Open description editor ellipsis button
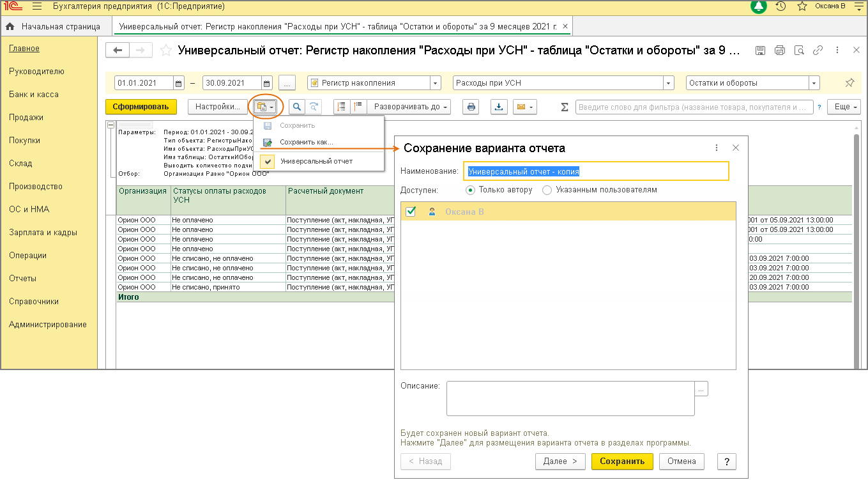868x480 pixels. 702,389
